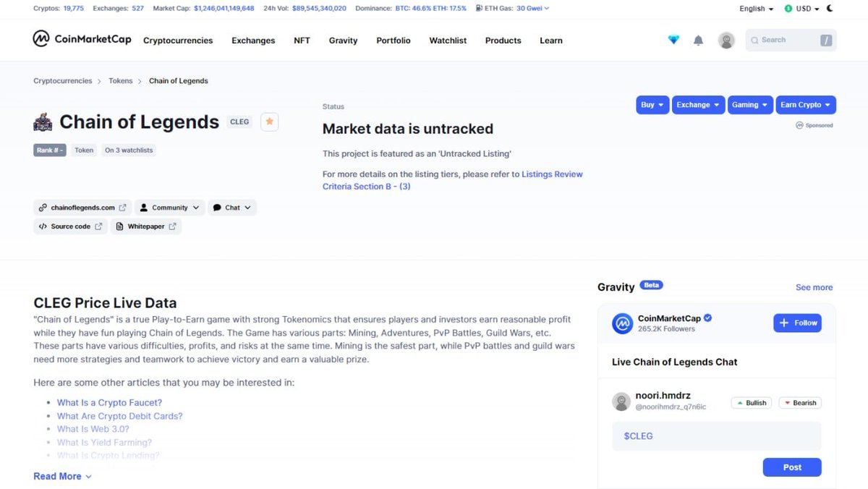
Task: Open Listings Review Criteria Section B link
Action: (453, 180)
